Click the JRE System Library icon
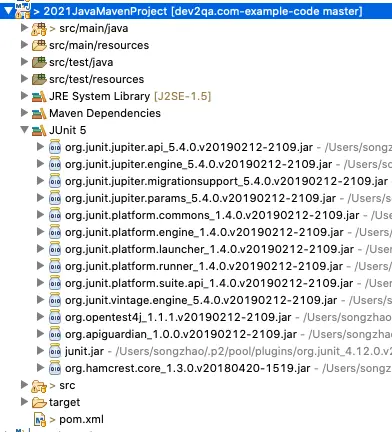 pyautogui.click(x=39, y=97)
